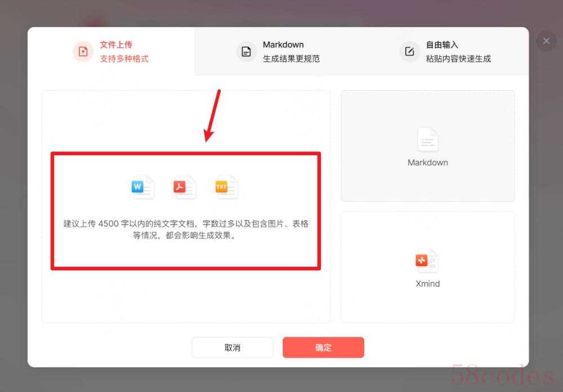Image resolution: width=563 pixels, height=392 pixels.
Task: Close the dialog with the X button
Action: [x=546, y=41]
